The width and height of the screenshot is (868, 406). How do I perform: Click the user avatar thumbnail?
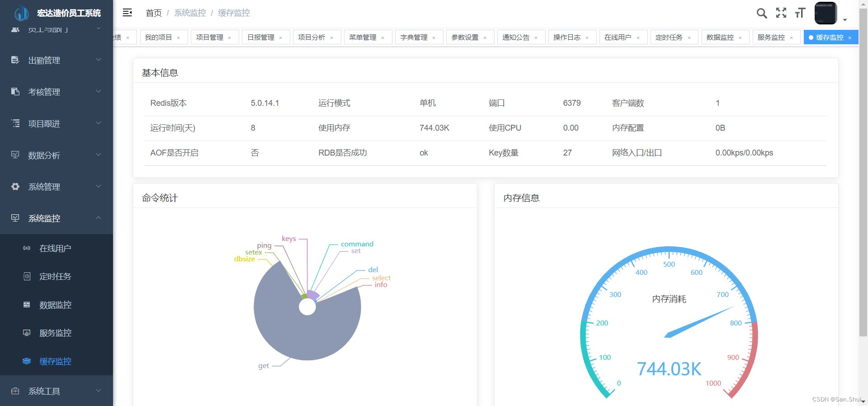[826, 13]
